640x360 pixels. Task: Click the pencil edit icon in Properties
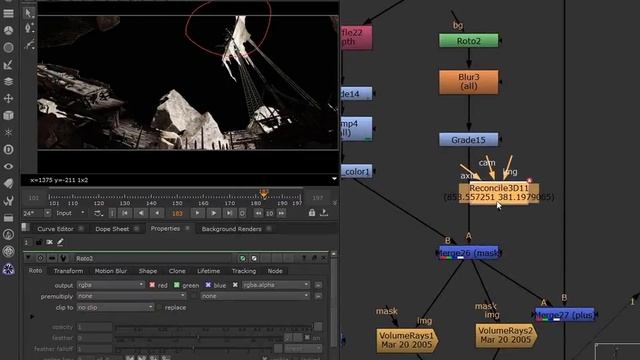pos(60,242)
